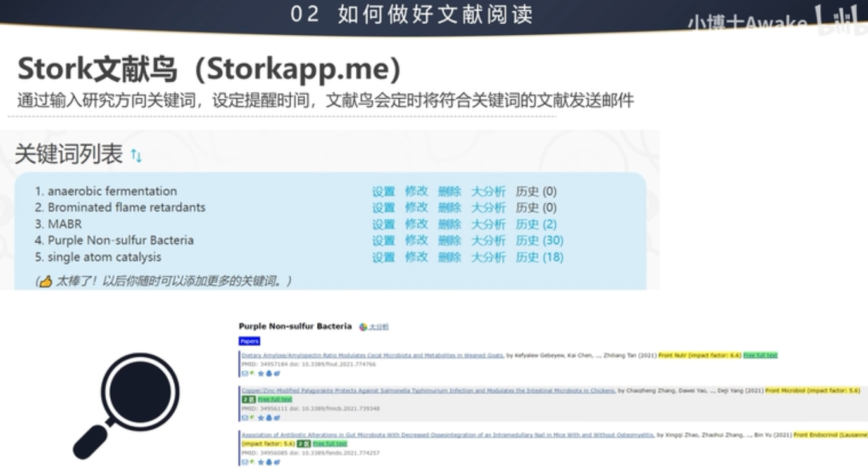
Task: Open 大分析 in the Purple Non-sulfur Bacteria keyword row
Action: tap(488, 241)
